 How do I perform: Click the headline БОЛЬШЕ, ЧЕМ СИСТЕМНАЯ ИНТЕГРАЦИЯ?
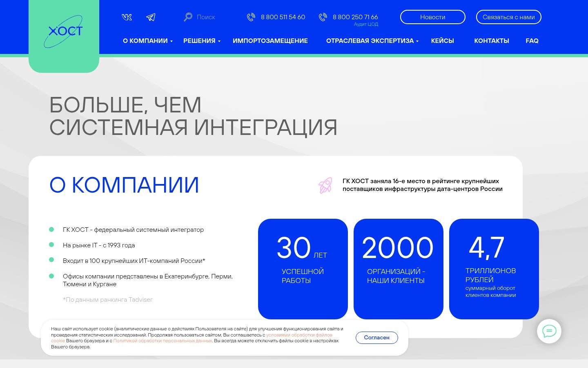[x=193, y=116]
